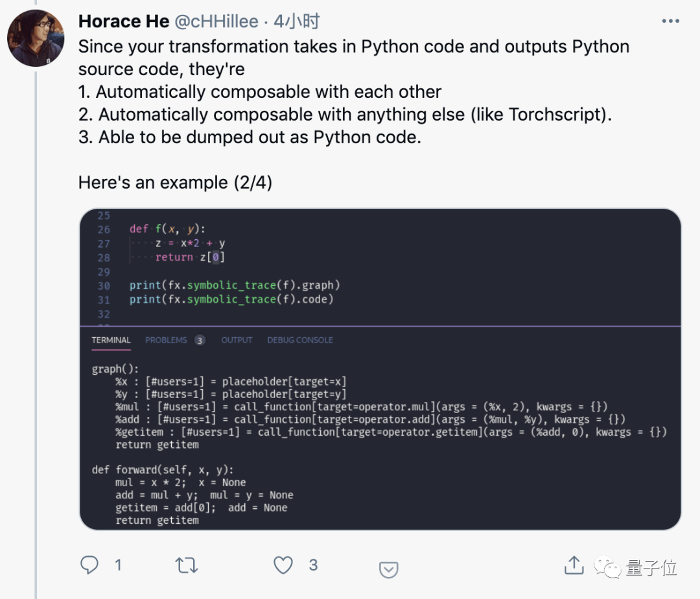
Task: Click line number 28 in the code editor
Action: (x=104, y=257)
